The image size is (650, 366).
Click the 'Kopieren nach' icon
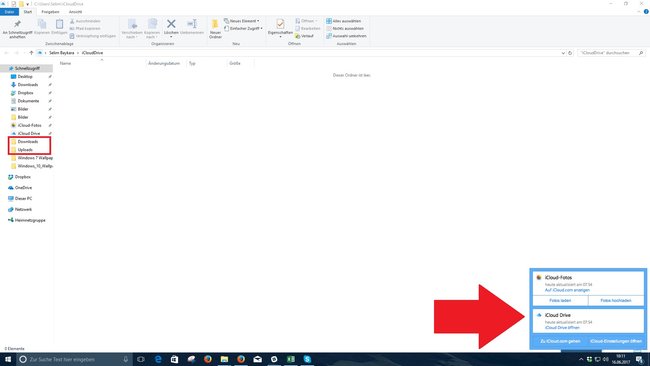[x=152, y=24]
